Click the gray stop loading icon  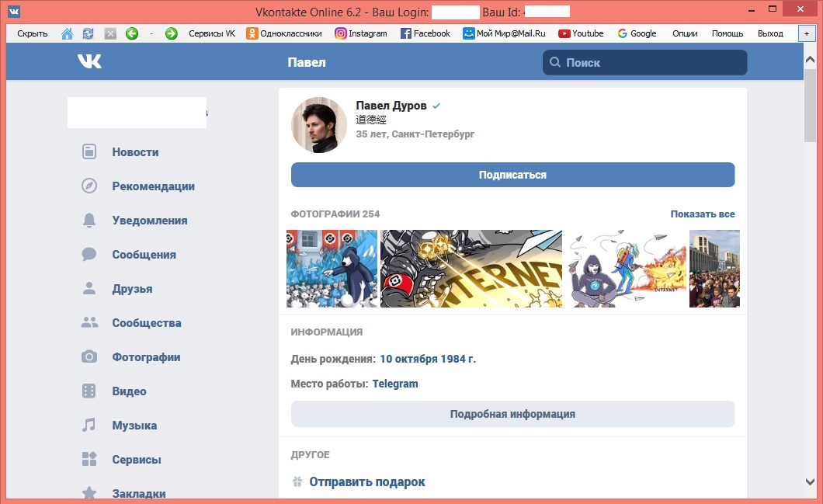110,33
